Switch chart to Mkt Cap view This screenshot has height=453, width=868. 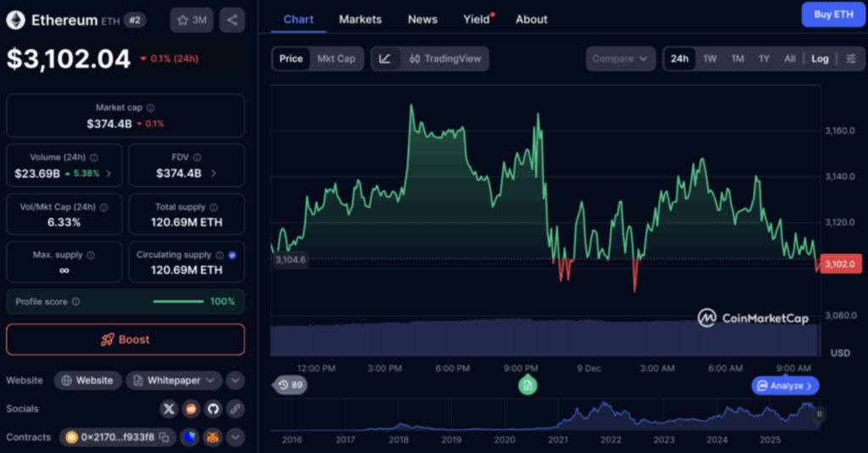tap(336, 58)
